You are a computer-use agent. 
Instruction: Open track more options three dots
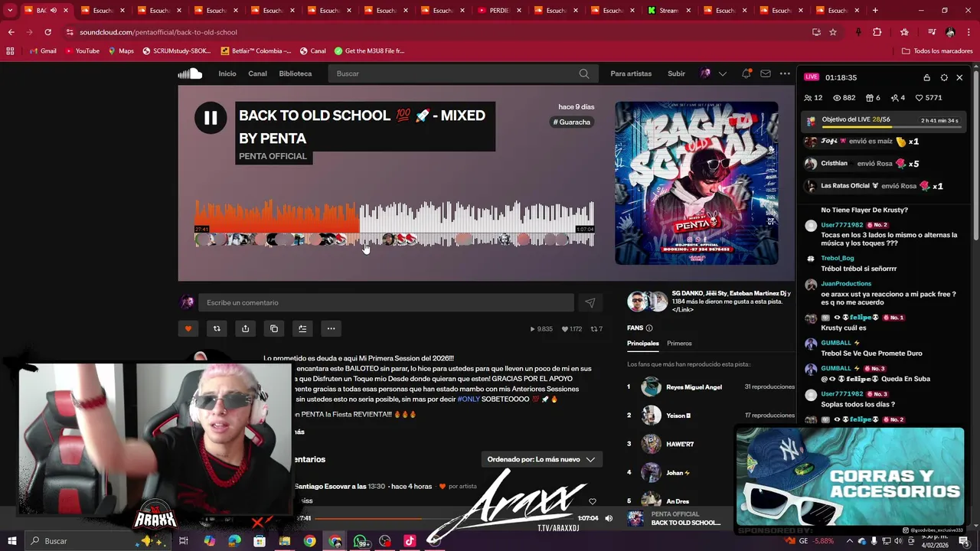click(x=331, y=328)
